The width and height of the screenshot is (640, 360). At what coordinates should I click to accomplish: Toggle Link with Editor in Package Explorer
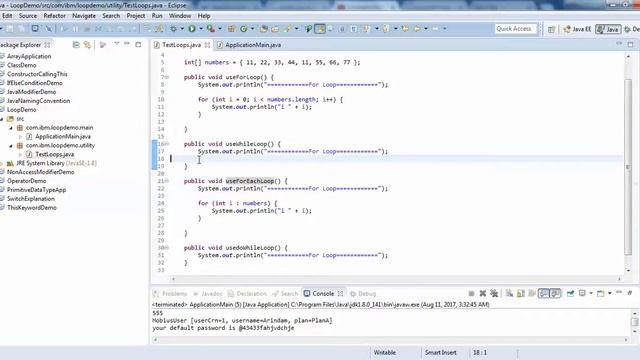pyautogui.click(x=87, y=44)
